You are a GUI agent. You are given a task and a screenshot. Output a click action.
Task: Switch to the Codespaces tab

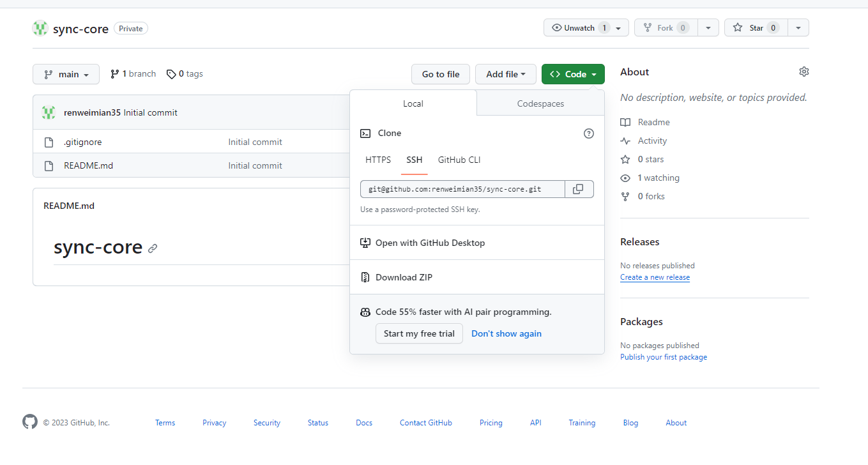point(540,103)
